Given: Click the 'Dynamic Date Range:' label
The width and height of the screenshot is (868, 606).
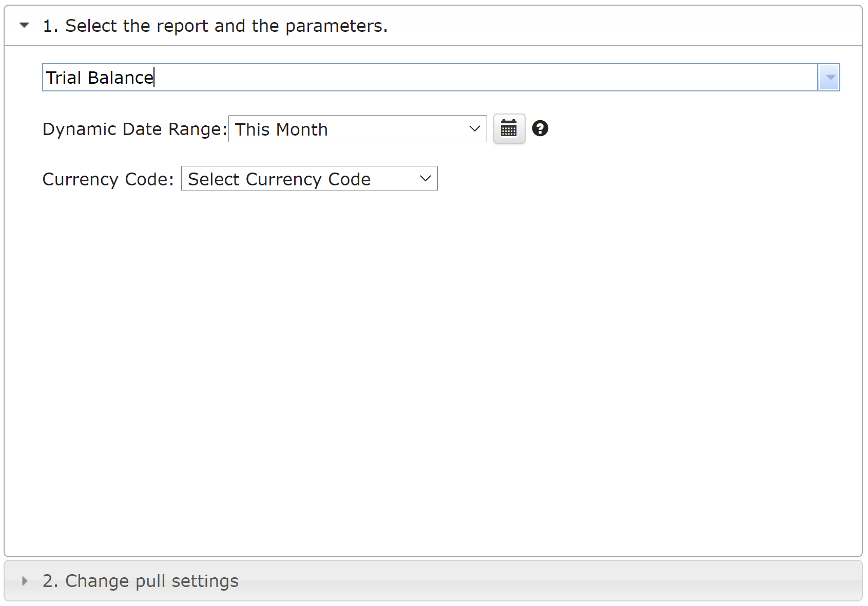Looking at the screenshot, I should click(x=135, y=129).
